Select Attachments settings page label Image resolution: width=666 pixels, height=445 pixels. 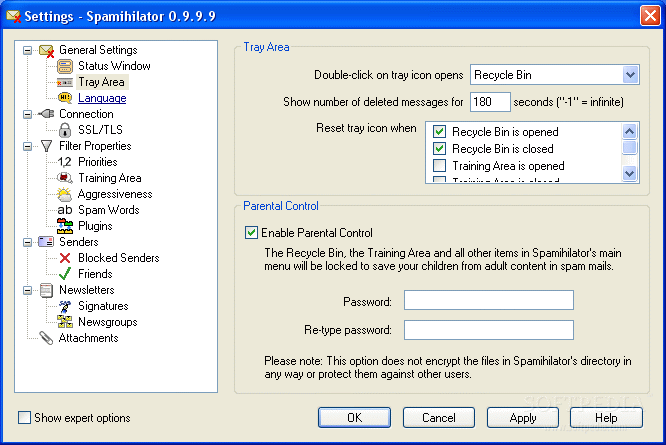coord(88,338)
